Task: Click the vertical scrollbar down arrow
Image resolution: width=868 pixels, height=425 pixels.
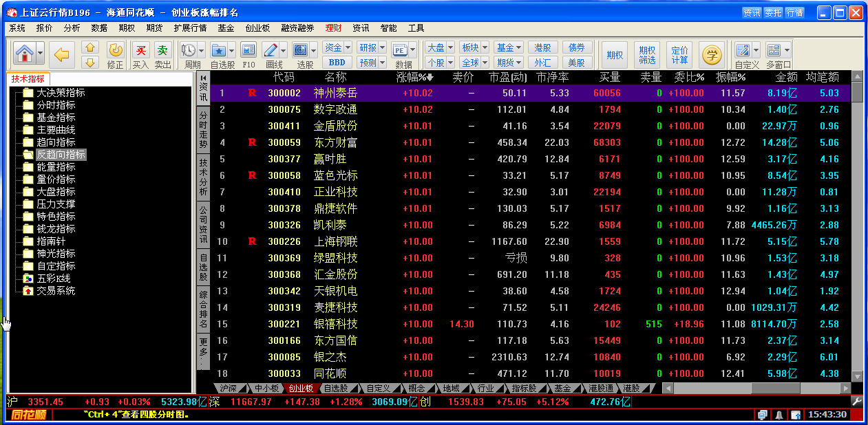Action: [857, 376]
